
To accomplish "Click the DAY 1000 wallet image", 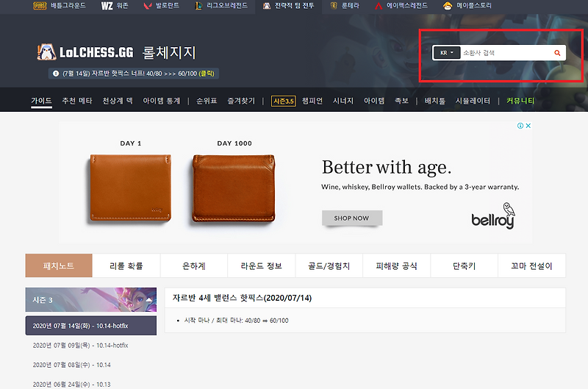I will pos(234,188).
